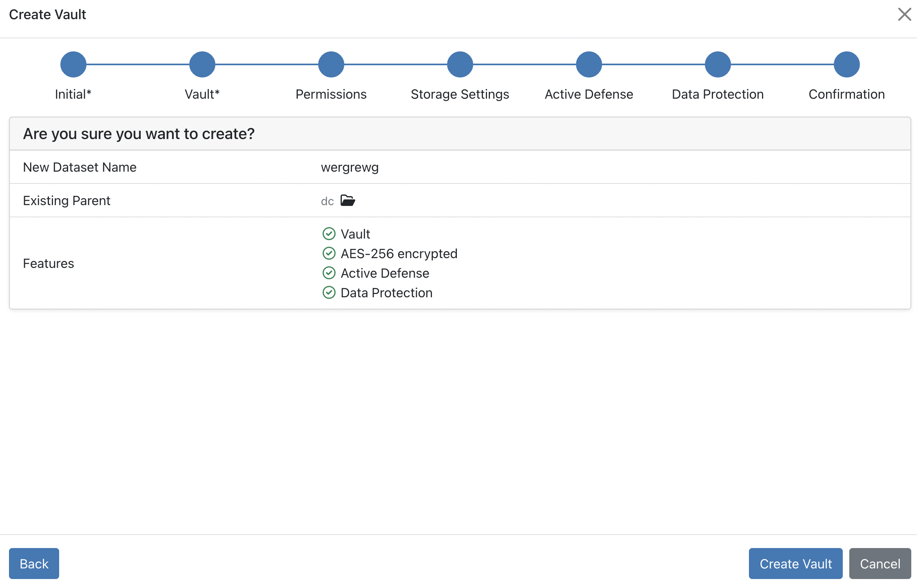This screenshot has width=917, height=588.
Task: Click the AES-256 encrypted checkmark icon
Action: pyautogui.click(x=329, y=253)
